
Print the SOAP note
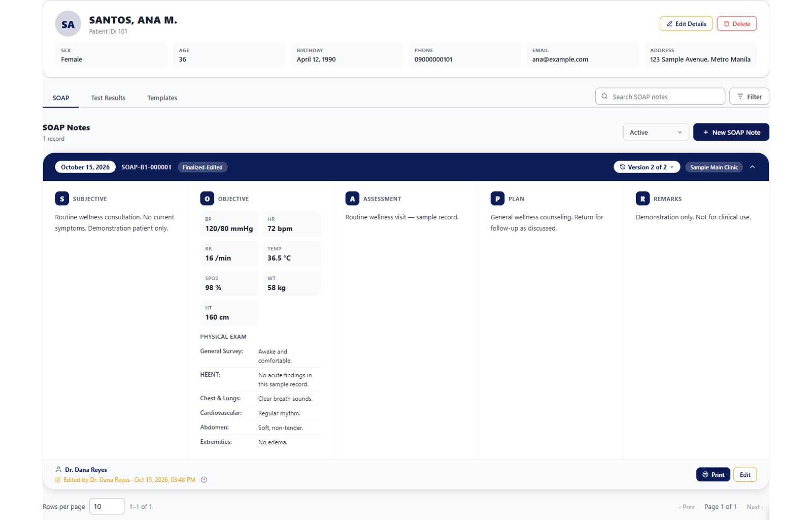713,474
